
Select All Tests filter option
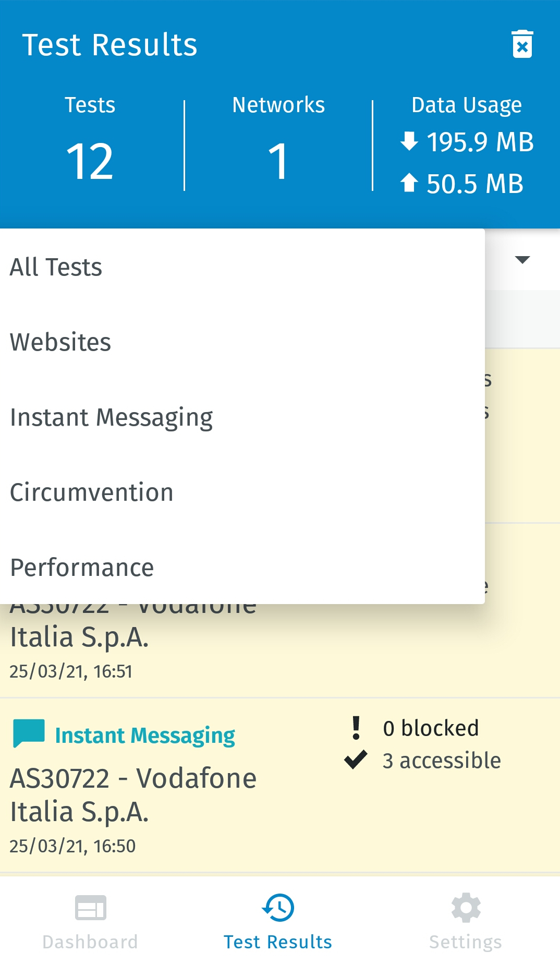click(x=56, y=267)
